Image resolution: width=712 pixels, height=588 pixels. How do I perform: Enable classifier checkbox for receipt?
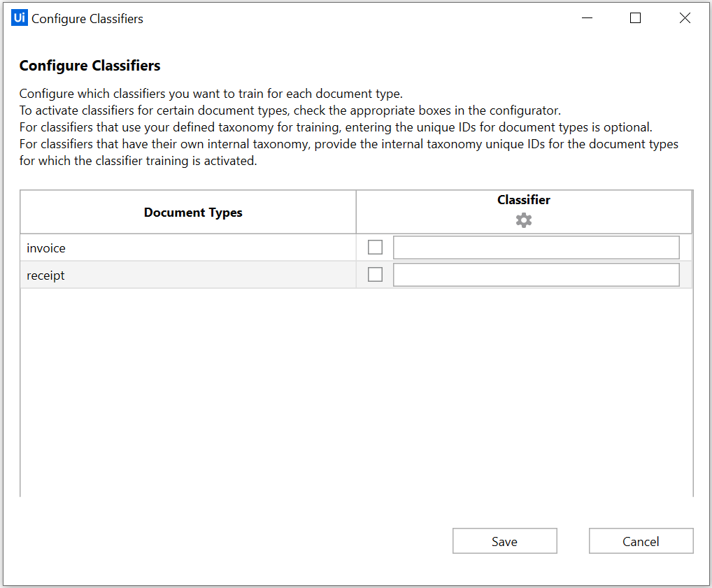(x=375, y=275)
